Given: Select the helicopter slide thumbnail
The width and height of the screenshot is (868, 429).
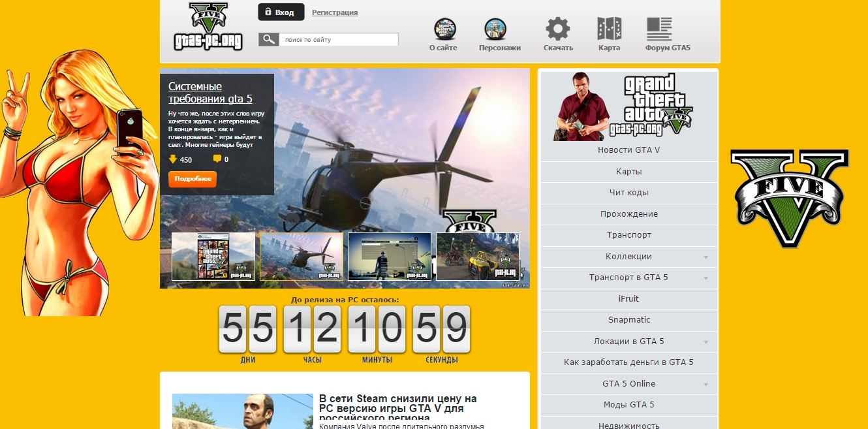Looking at the screenshot, I should [302, 257].
